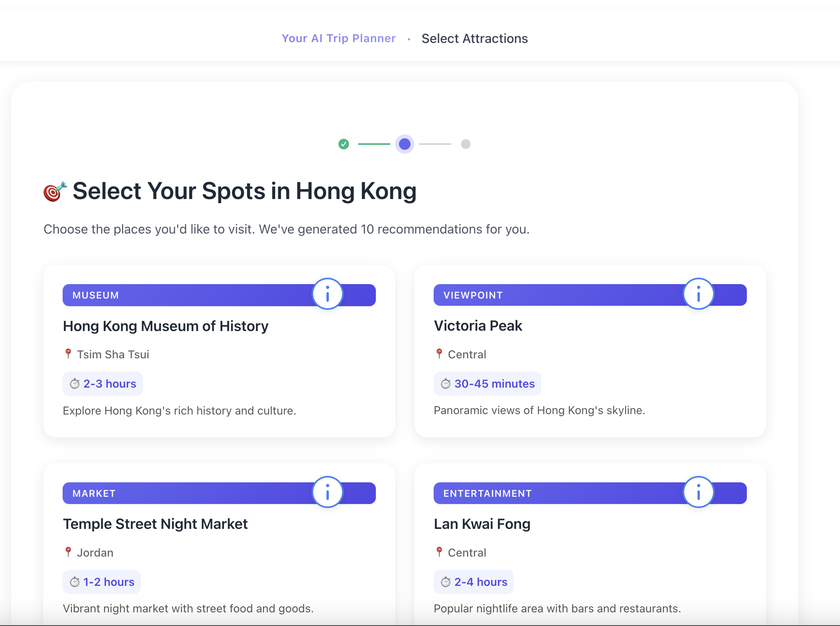Click the 30-45 minutes duration badge
Image resolution: width=840 pixels, height=626 pixels.
coord(487,384)
